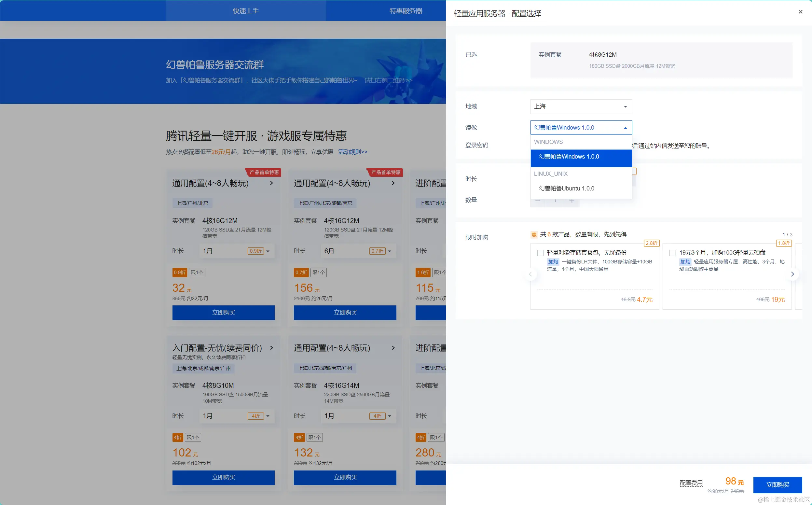Click the 98元 configuration fee amount
This screenshot has height=505, width=812.
tap(734, 481)
